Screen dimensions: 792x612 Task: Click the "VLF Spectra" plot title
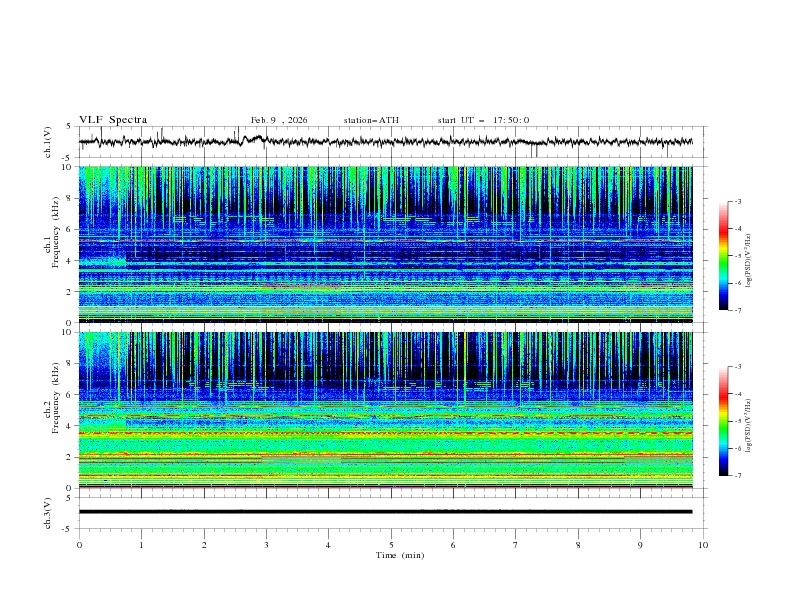pos(113,120)
